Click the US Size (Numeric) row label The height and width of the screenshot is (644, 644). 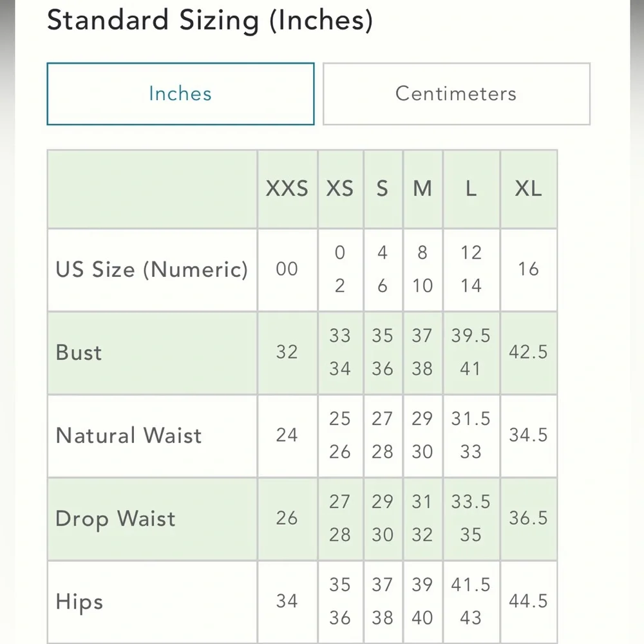(x=152, y=269)
